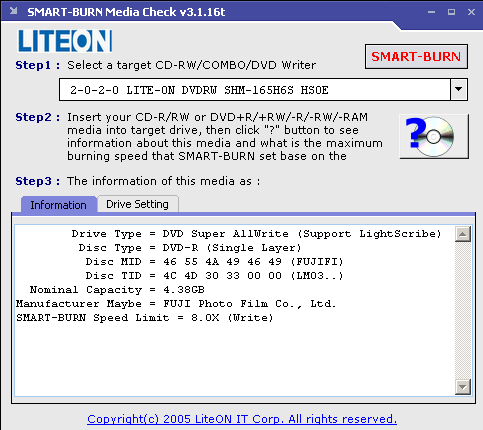483x430 pixels.
Task: Select the LITE-ON DVDRW SHM-165H6S drive field
Action: click(255, 90)
